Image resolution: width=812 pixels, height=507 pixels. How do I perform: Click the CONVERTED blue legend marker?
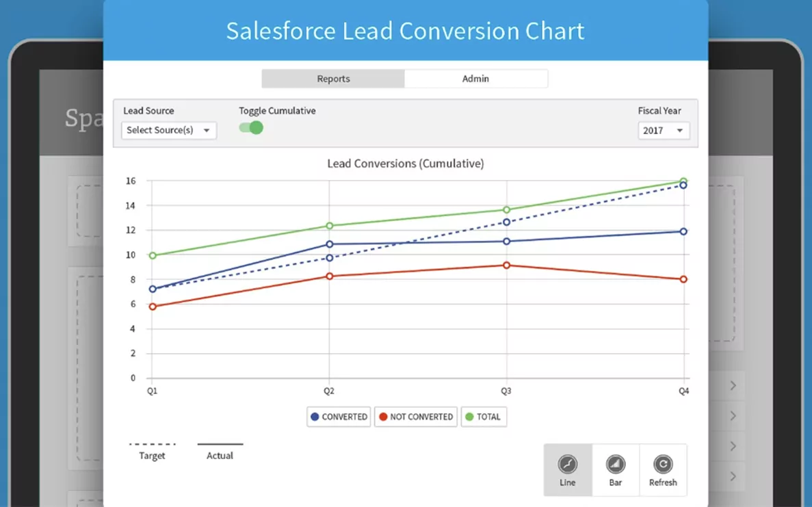coord(313,417)
